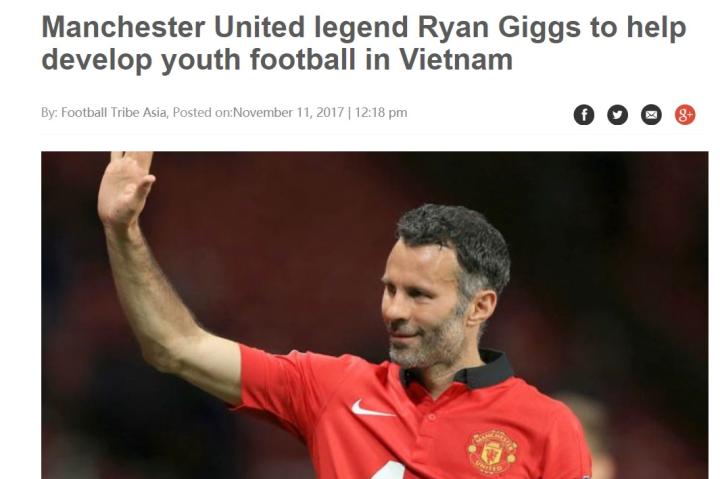Open the main article photo

point(375,315)
